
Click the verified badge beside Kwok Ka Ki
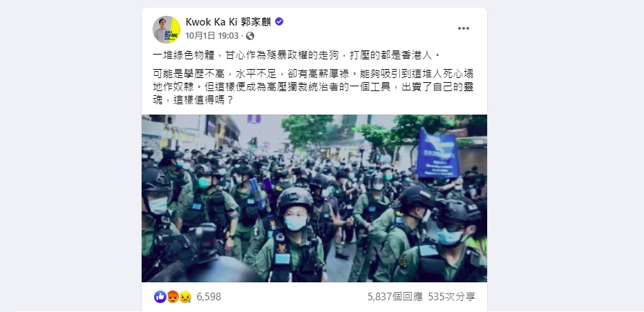click(279, 22)
